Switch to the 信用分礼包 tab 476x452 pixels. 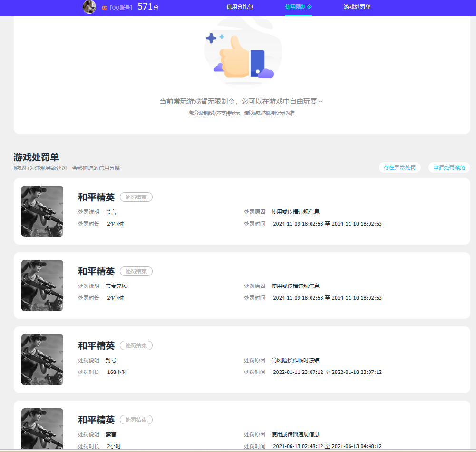pyautogui.click(x=240, y=8)
